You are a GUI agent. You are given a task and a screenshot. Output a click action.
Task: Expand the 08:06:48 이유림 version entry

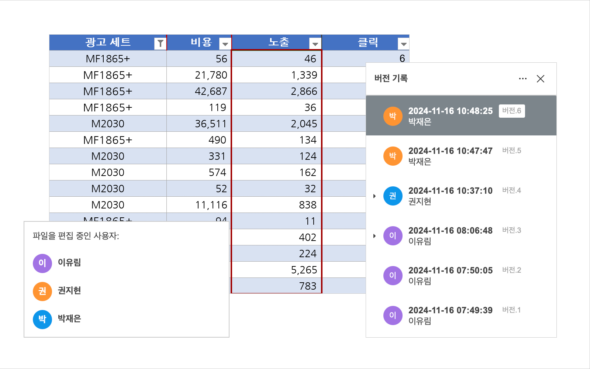tap(374, 236)
